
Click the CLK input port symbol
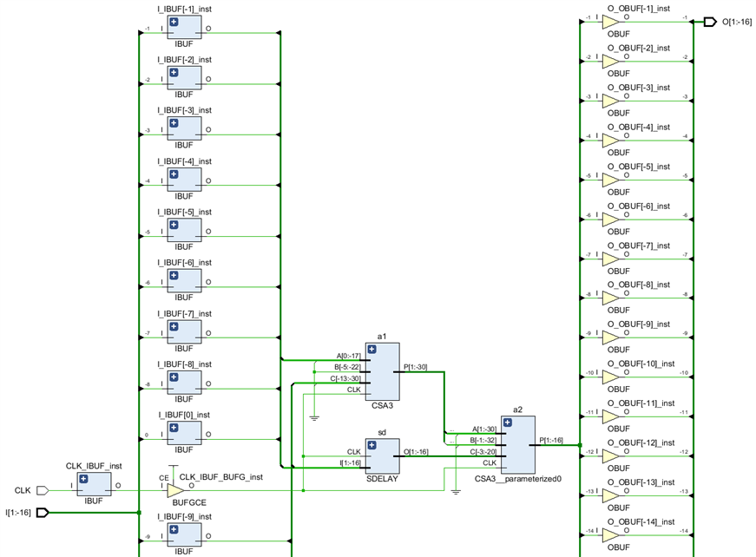[x=43, y=490]
